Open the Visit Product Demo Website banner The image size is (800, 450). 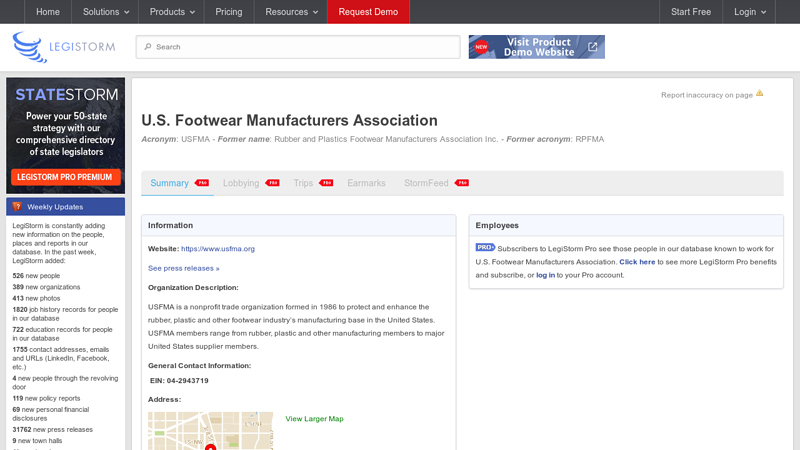pyautogui.click(x=537, y=47)
